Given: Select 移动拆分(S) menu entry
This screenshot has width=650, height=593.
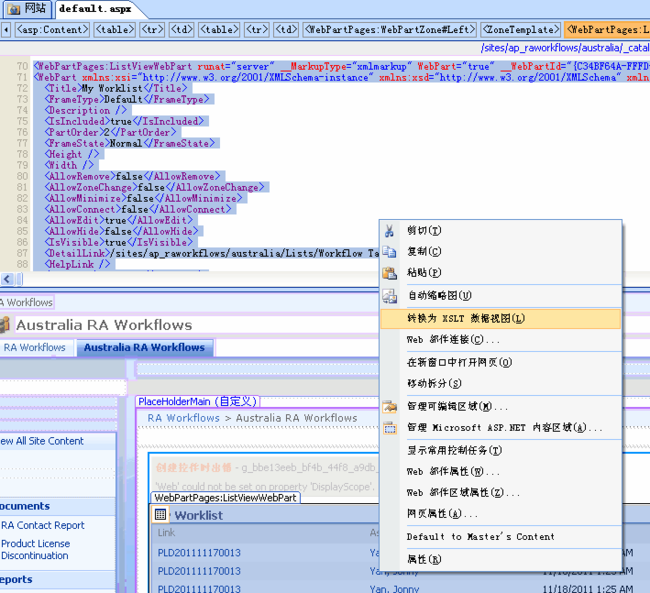Looking at the screenshot, I should click(500, 384).
